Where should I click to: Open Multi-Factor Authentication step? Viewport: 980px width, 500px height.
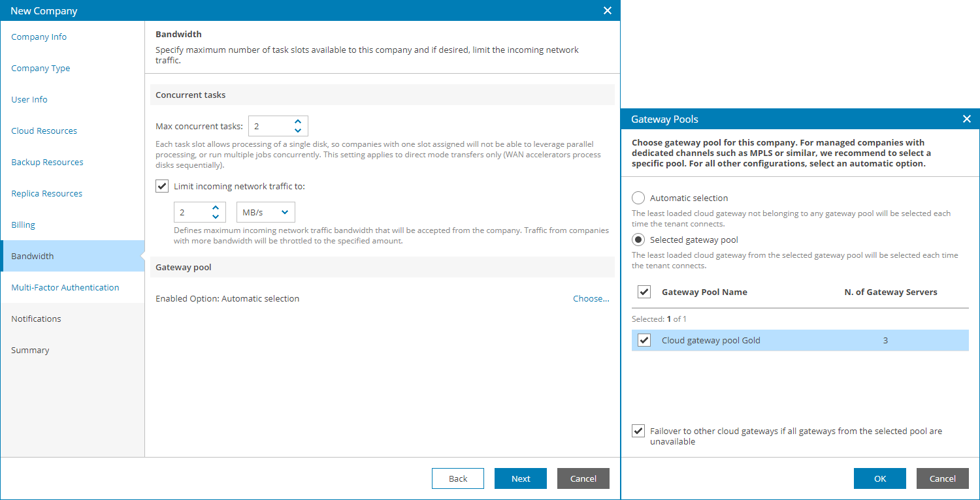pyautogui.click(x=65, y=287)
